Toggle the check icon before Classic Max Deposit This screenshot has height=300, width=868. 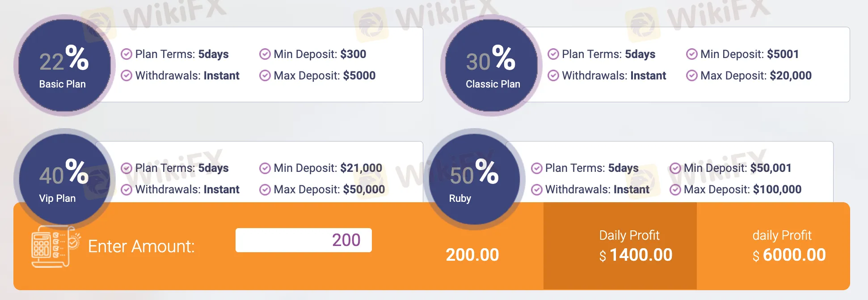click(x=691, y=76)
